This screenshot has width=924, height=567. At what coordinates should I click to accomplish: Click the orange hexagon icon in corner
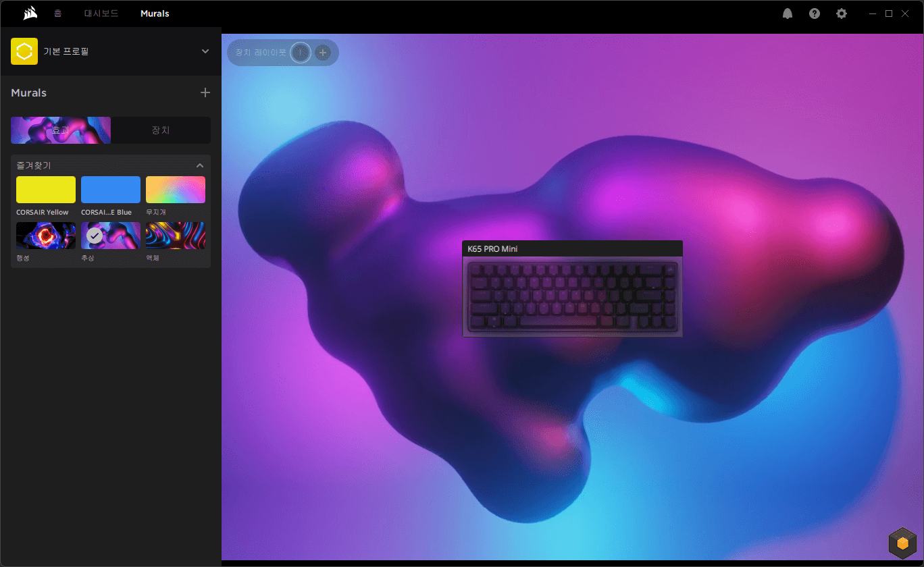tap(901, 542)
